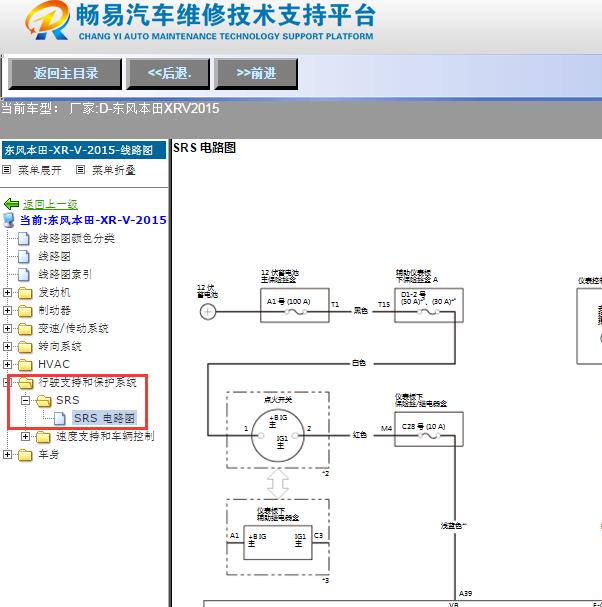The image size is (602, 607).
Task: Click the open folder icon for 行驶支持和保护系统
Action: click(x=26, y=383)
